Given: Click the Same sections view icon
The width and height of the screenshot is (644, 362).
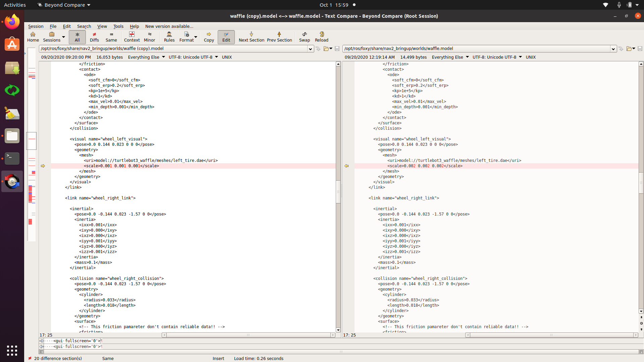Looking at the screenshot, I should click(111, 36).
